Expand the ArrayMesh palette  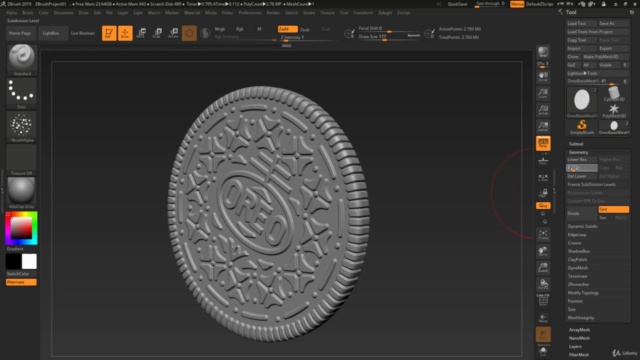(579, 330)
